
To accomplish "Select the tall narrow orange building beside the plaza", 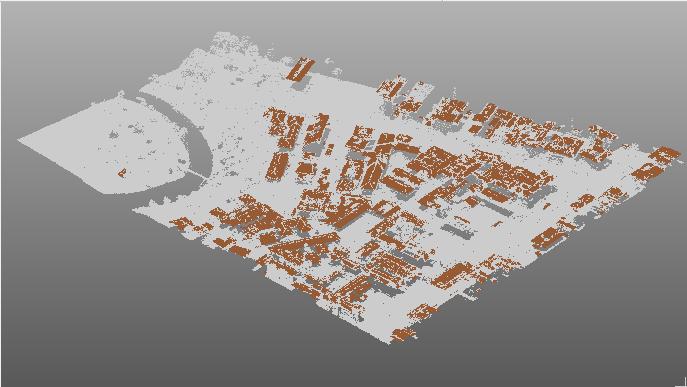I will pos(276,167).
